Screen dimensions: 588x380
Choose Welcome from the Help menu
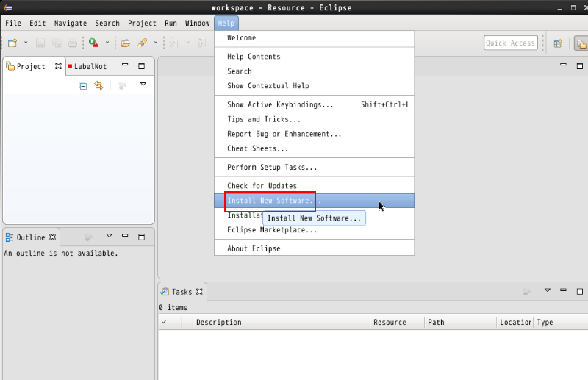tap(315, 38)
